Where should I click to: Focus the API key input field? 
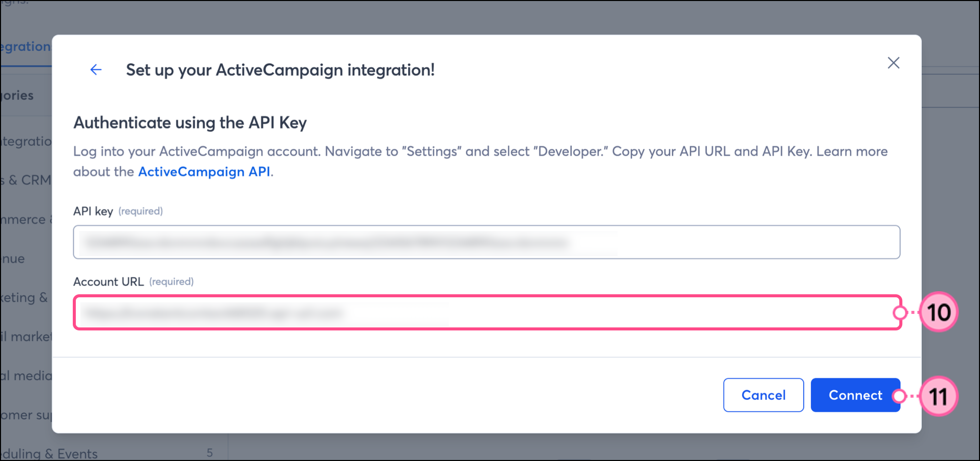pyautogui.click(x=486, y=242)
